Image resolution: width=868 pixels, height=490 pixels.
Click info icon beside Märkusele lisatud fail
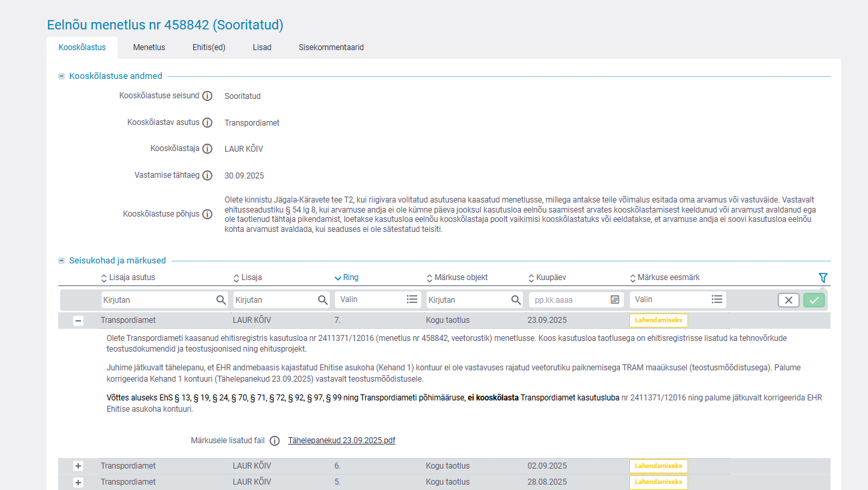pos(274,441)
